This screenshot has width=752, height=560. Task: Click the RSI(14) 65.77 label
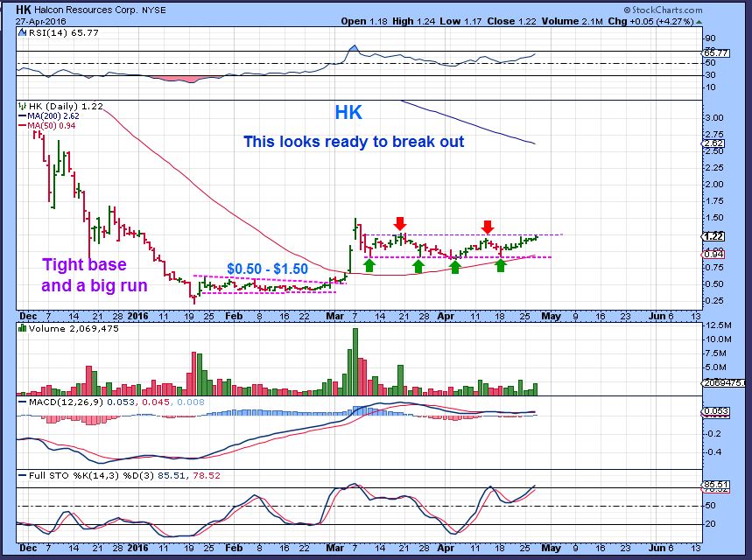[63, 32]
